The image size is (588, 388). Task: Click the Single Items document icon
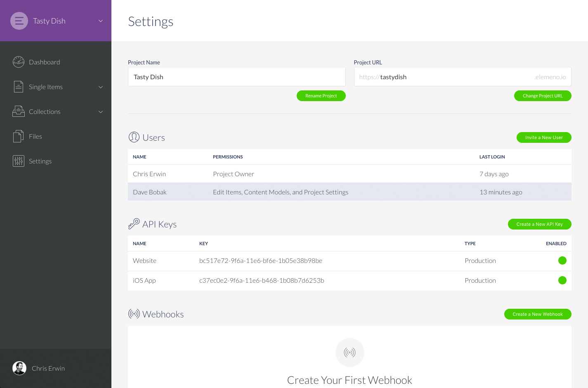click(19, 87)
